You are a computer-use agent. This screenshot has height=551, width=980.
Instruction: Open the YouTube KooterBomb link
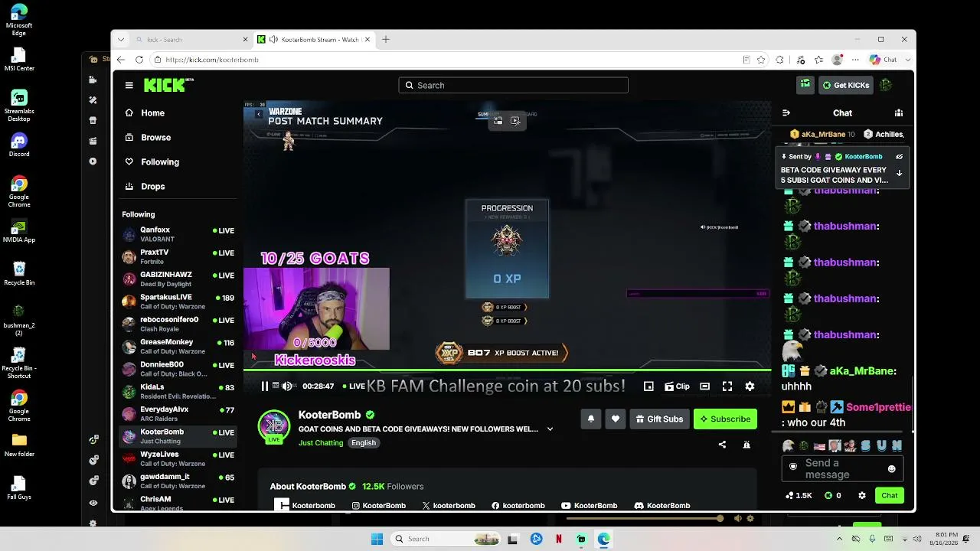tap(589, 506)
